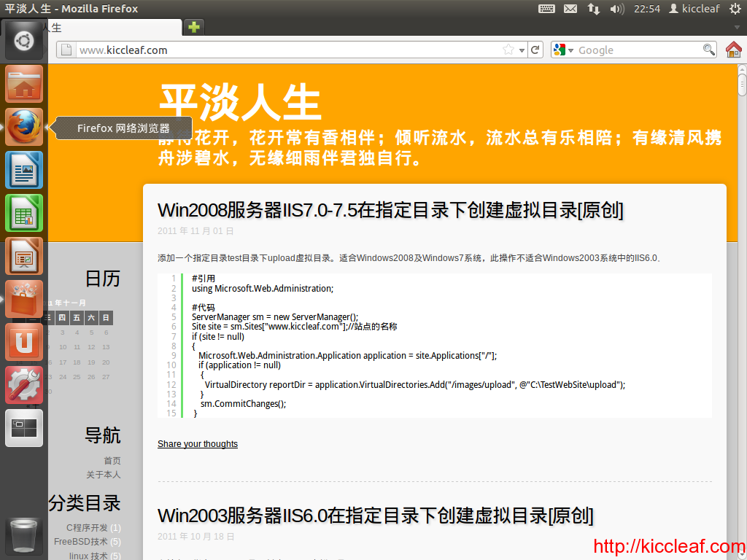Open the 关于本人 navigation link
Screen dimensions: 747x560
tap(104, 475)
